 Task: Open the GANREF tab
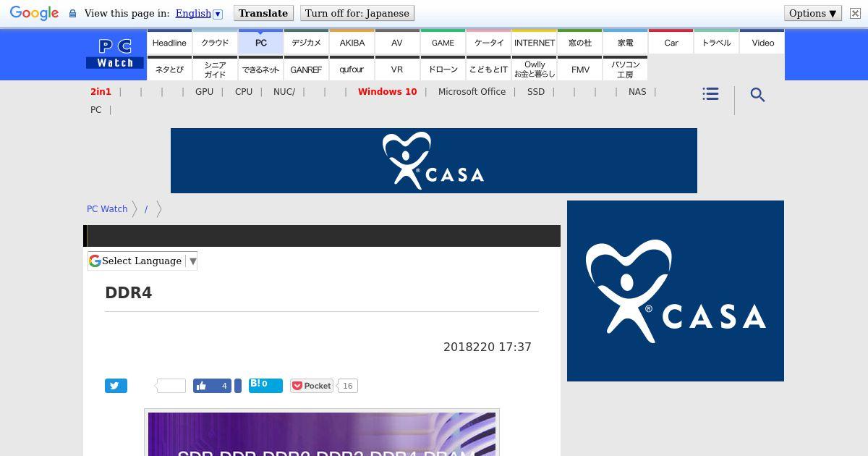306,69
